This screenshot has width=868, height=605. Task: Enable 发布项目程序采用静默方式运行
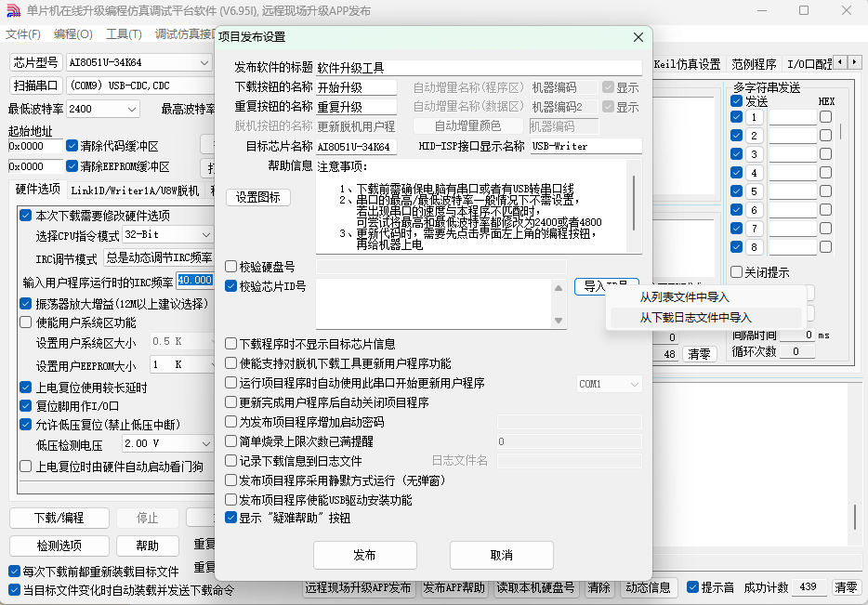pyautogui.click(x=231, y=480)
